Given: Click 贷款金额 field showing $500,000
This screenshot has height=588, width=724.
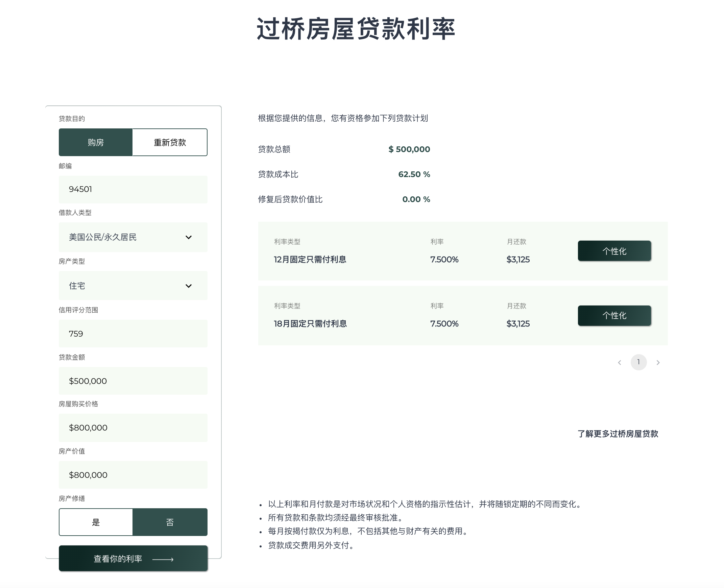Looking at the screenshot, I should pyautogui.click(x=133, y=381).
